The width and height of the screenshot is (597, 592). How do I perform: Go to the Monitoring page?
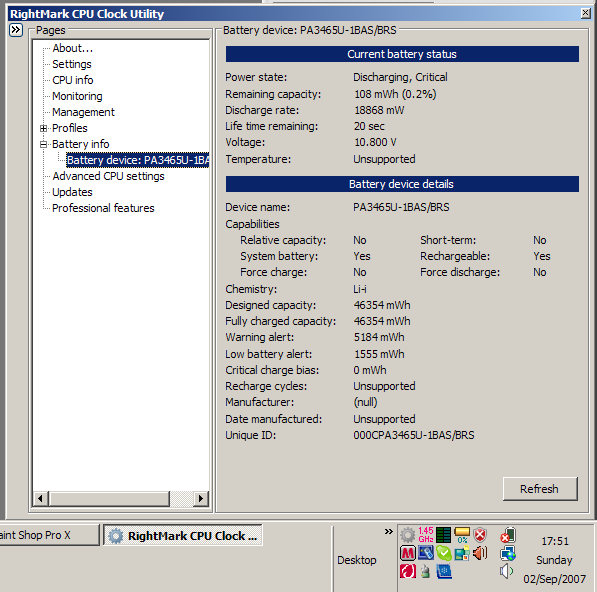coord(77,96)
